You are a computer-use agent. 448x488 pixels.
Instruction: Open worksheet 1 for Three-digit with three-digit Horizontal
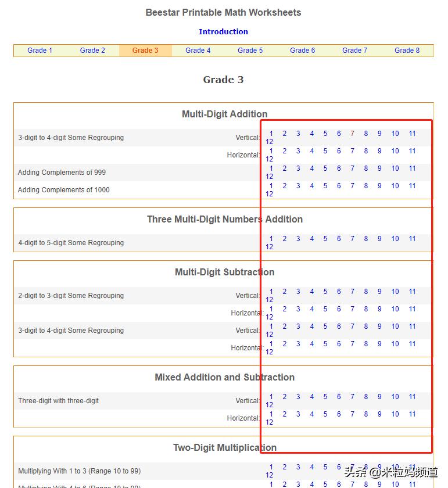tap(271, 414)
